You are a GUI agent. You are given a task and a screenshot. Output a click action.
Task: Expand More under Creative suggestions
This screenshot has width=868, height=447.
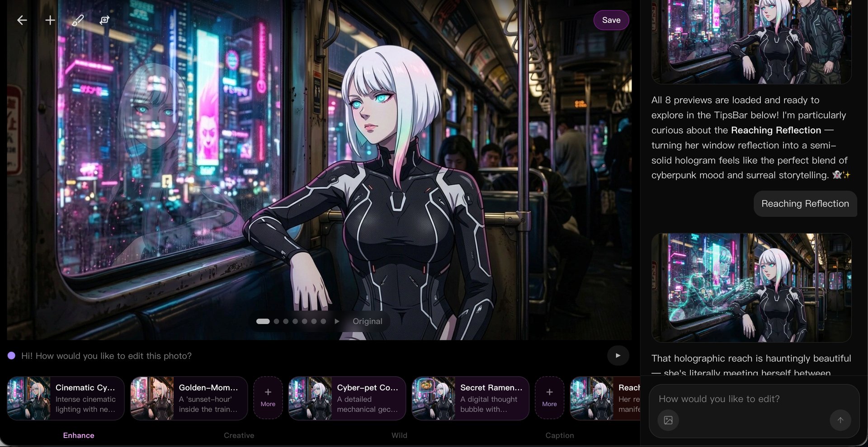tap(549, 398)
